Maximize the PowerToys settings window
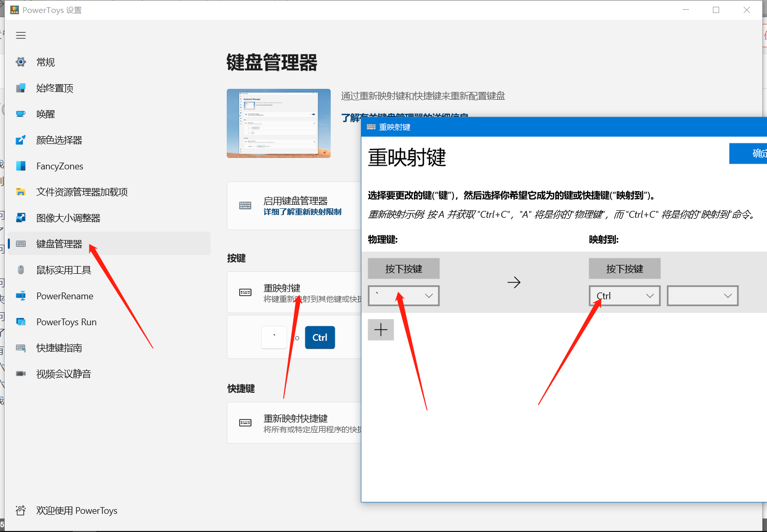This screenshot has height=532, width=767. 716,10
